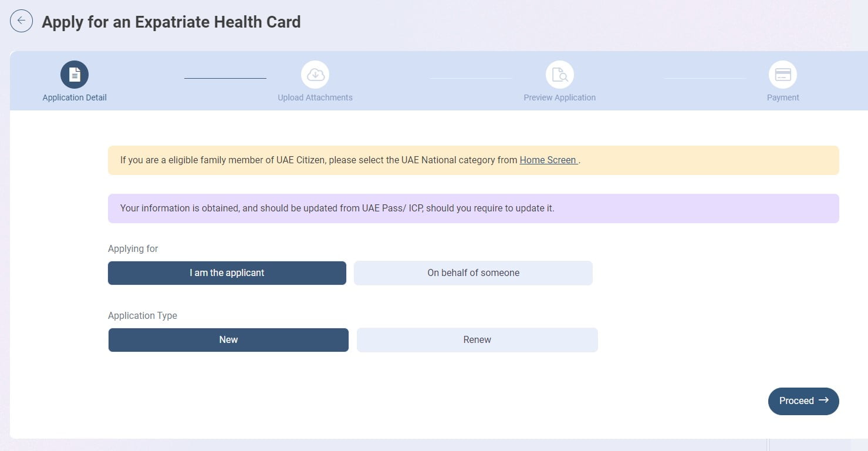Click the Application Detail document icon
Image resolution: width=868 pixels, height=451 pixels.
[74, 73]
